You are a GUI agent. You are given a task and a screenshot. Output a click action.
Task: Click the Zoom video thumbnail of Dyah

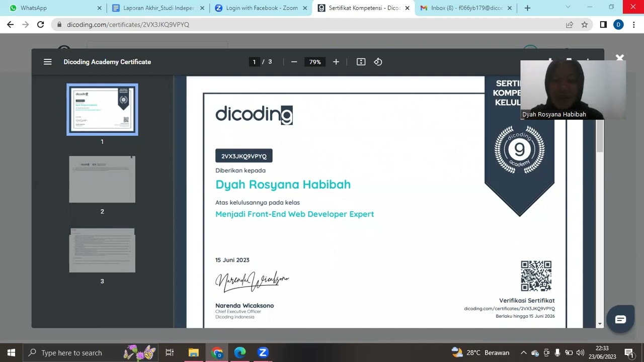pyautogui.click(x=573, y=90)
